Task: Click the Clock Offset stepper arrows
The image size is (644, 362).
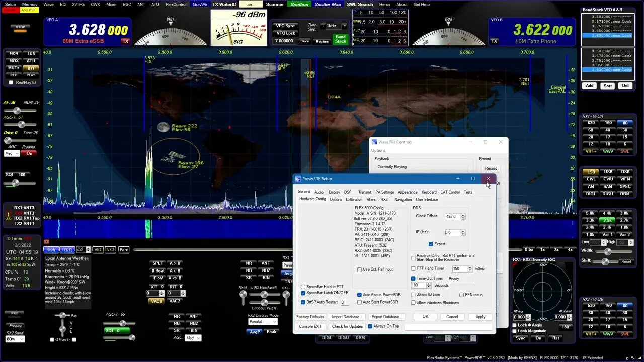Action: [463, 217]
